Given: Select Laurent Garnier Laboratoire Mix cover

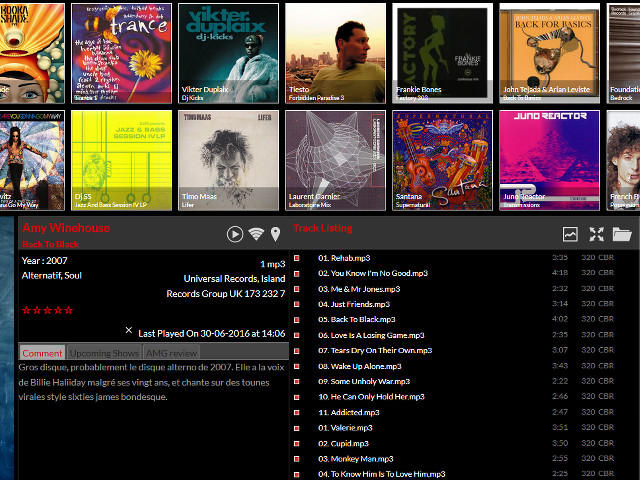Looking at the screenshot, I should [x=336, y=160].
